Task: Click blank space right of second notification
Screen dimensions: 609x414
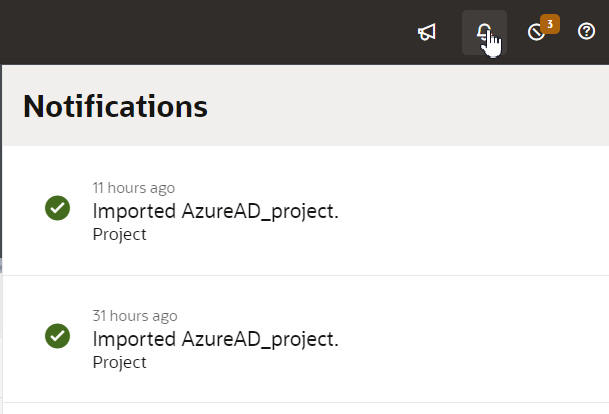Action: (480, 338)
